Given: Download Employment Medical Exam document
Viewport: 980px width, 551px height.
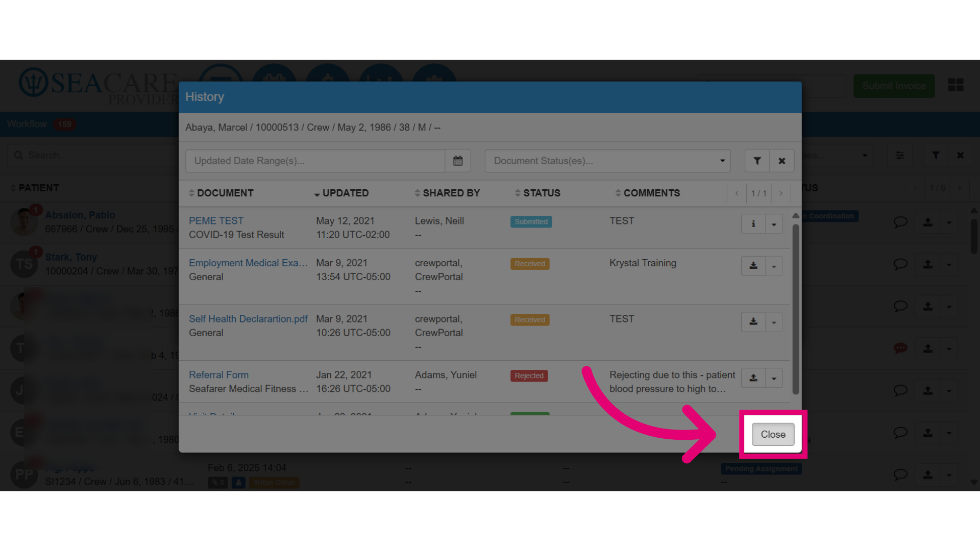Looking at the screenshot, I should pyautogui.click(x=753, y=266).
